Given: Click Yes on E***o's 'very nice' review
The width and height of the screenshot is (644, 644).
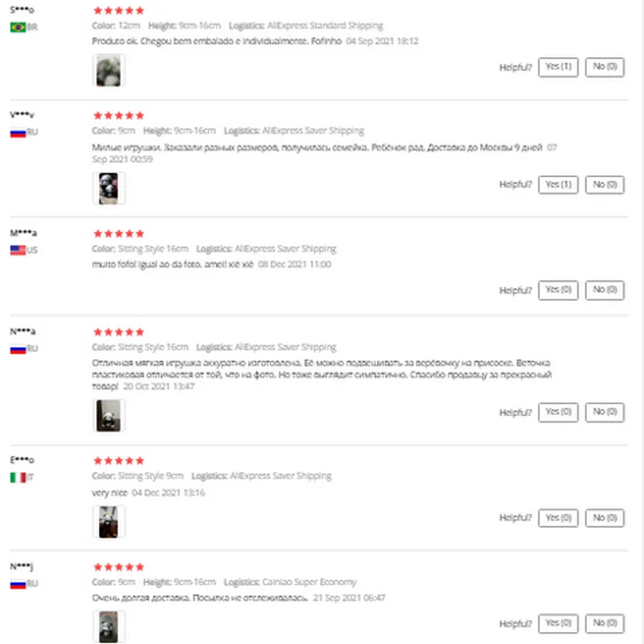Looking at the screenshot, I should (x=558, y=518).
